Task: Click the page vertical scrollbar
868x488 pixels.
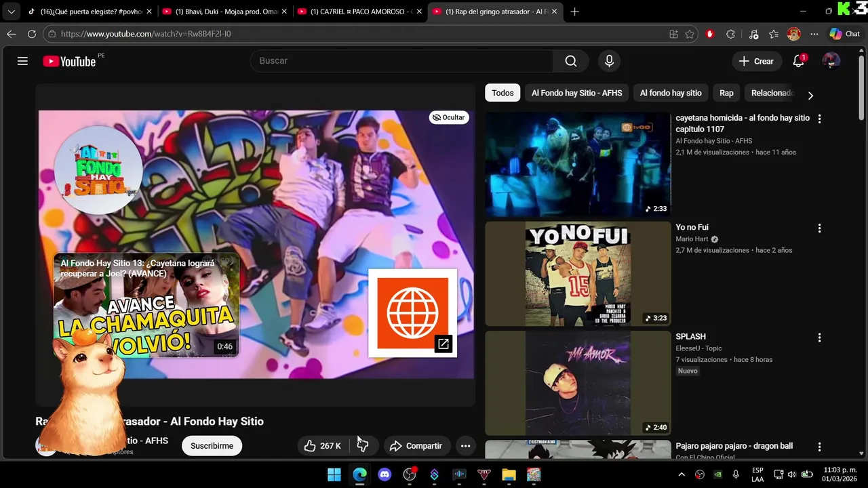Action: coord(862,87)
